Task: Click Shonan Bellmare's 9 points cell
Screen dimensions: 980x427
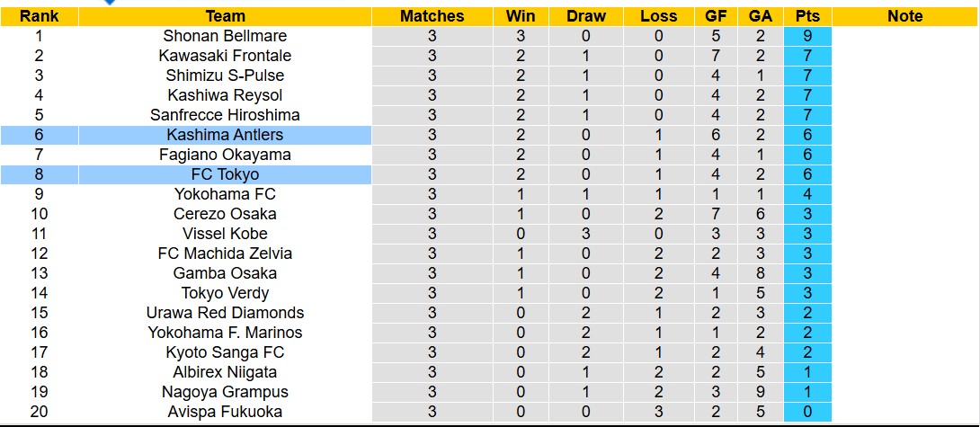Action: click(806, 36)
